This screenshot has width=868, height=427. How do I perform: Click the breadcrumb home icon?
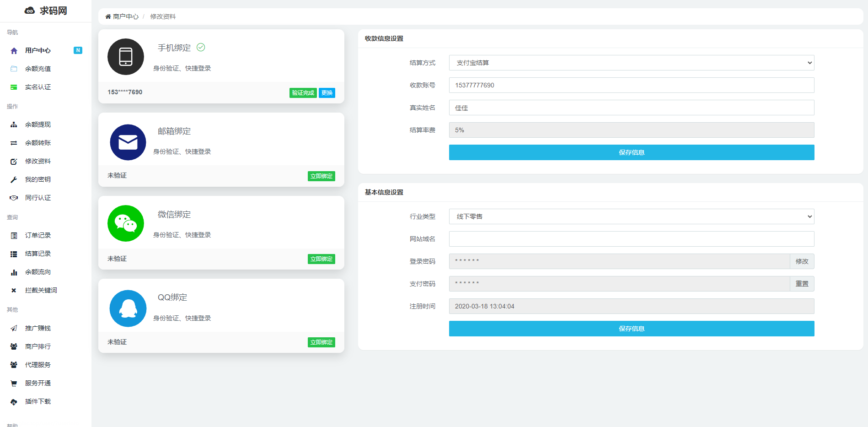coord(108,16)
